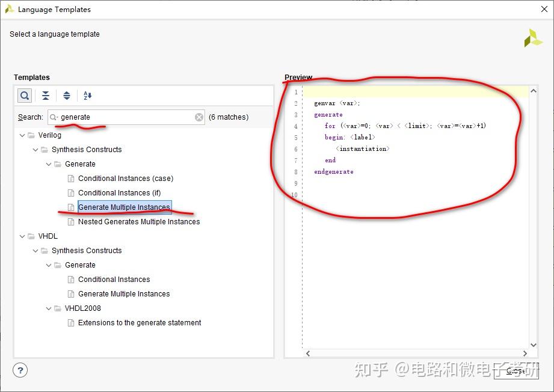The width and height of the screenshot is (554, 392).
Task: Collapse the Verilog tree node
Action: click(22, 135)
